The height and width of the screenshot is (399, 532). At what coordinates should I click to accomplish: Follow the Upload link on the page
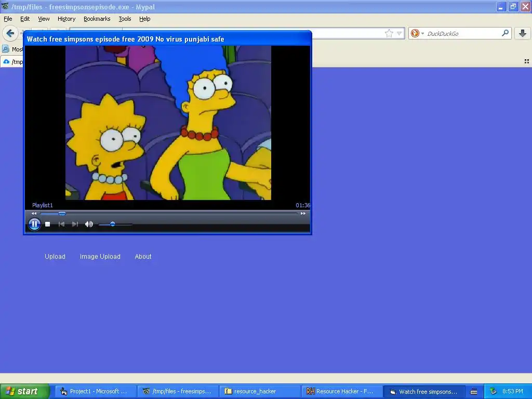(x=55, y=257)
